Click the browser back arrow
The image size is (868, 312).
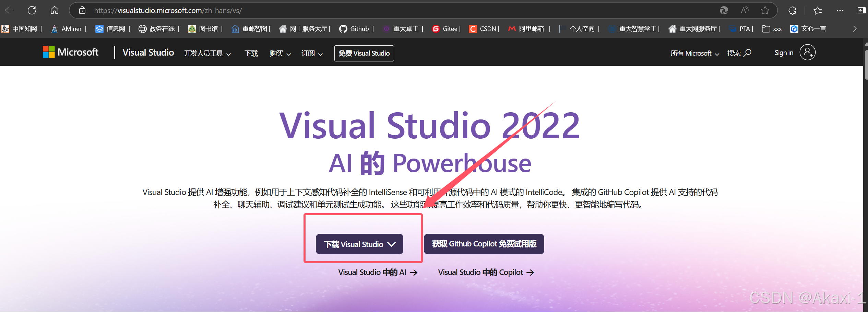coord(9,10)
